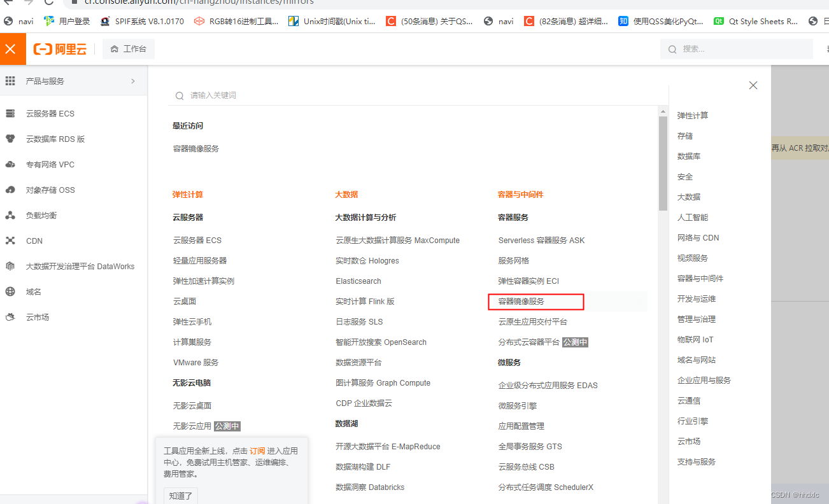Open 开源大数据平台 E-MapReduce link

point(388,447)
